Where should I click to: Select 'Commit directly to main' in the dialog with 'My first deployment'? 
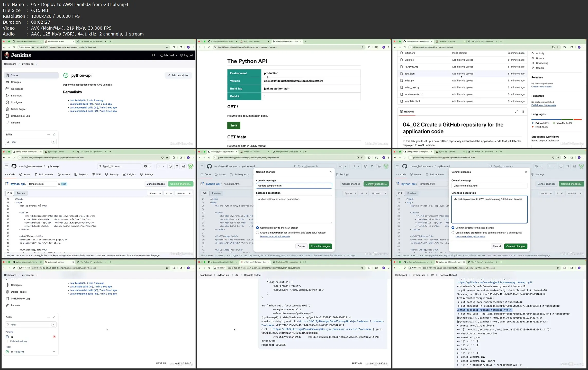point(453,228)
